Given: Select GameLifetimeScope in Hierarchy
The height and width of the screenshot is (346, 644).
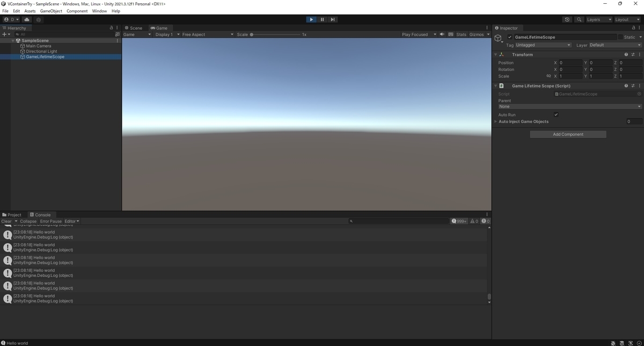Looking at the screenshot, I should pos(45,56).
